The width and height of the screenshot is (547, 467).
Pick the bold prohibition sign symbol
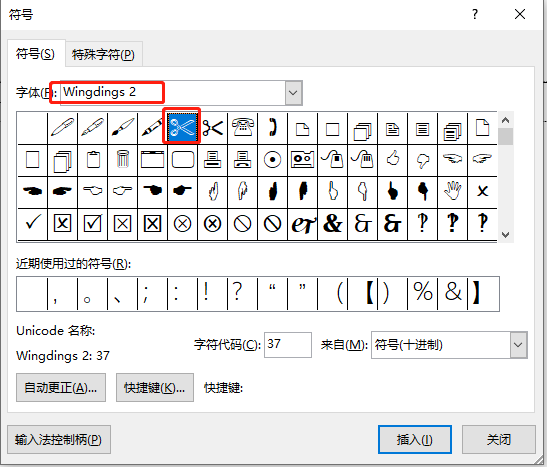(272, 224)
